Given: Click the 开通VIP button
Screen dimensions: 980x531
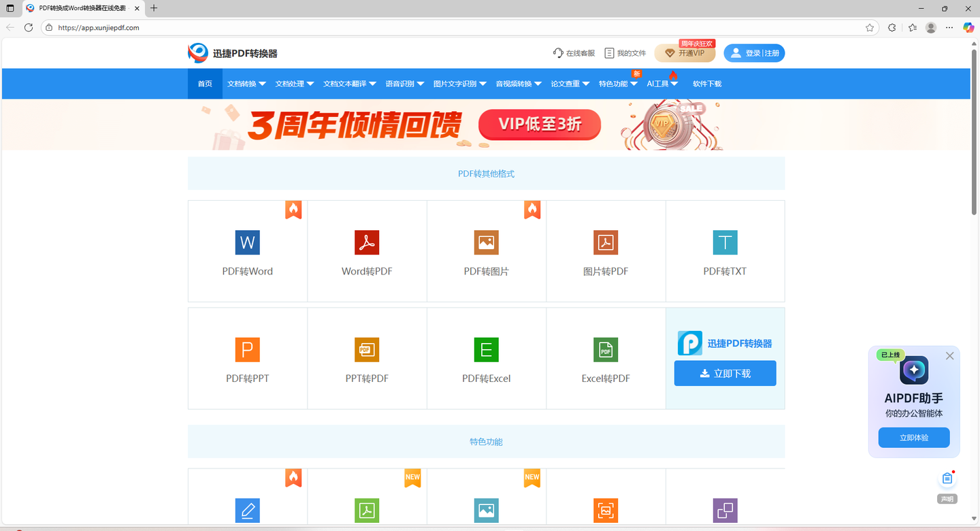Looking at the screenshot, I should click(x=685, y=53).
